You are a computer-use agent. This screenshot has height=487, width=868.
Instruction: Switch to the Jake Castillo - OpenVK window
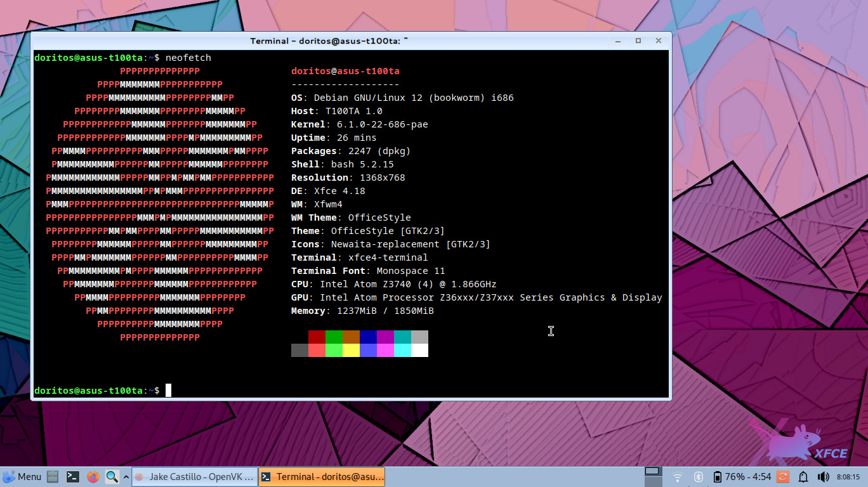point(194,477)
